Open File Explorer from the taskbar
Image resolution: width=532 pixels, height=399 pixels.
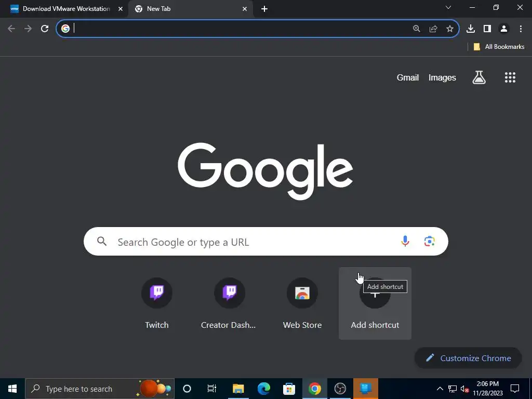click(x=238, y=389)
